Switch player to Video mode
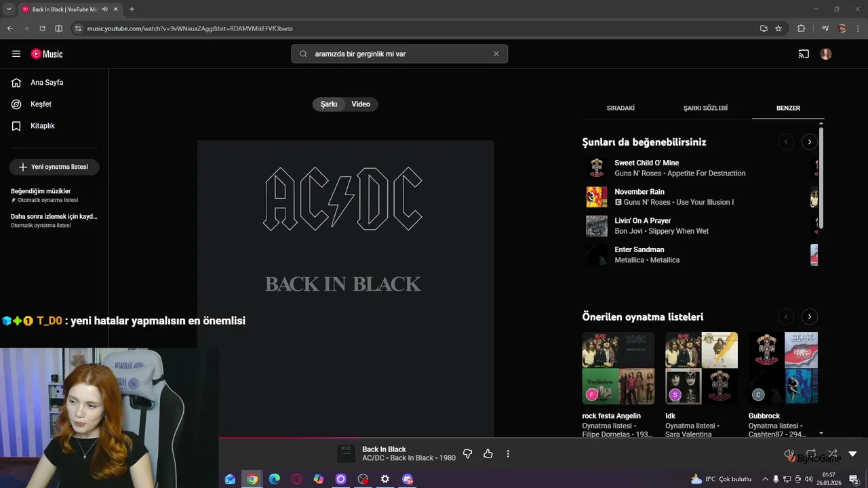 coord(361,104)
